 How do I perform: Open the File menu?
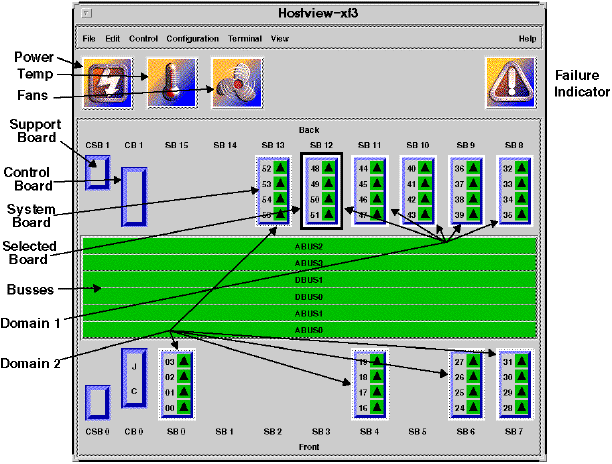[89, 38]
